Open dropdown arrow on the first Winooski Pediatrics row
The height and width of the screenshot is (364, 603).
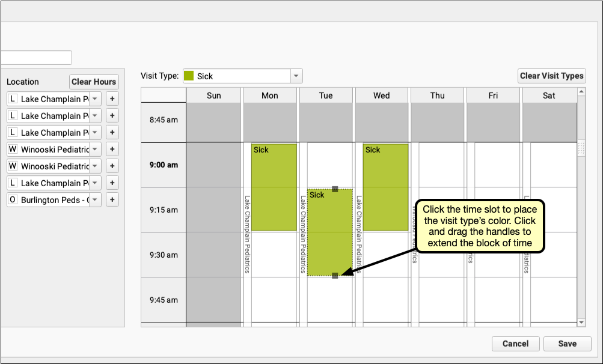pyautogui.click(x=95, y=150)
